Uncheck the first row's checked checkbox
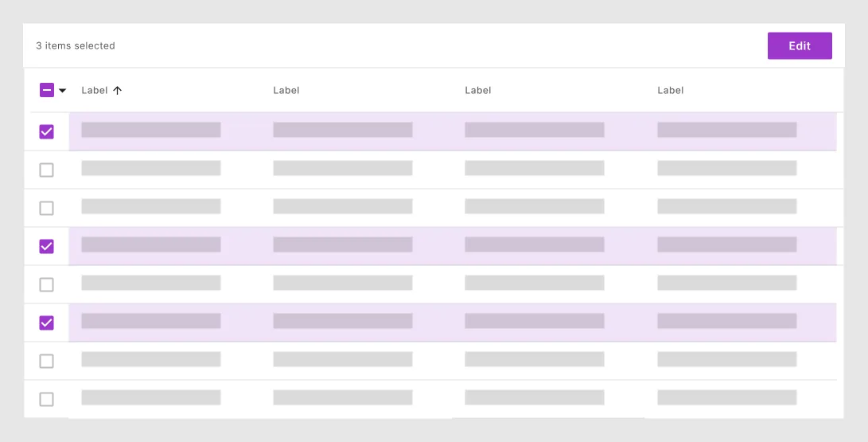The image size is (868, 442). (x=46, y=132)
